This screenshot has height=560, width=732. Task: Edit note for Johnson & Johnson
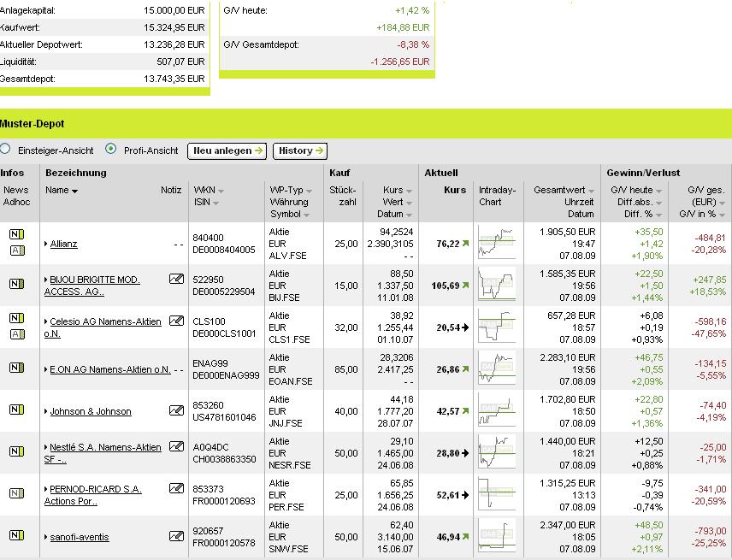(176, 410)
